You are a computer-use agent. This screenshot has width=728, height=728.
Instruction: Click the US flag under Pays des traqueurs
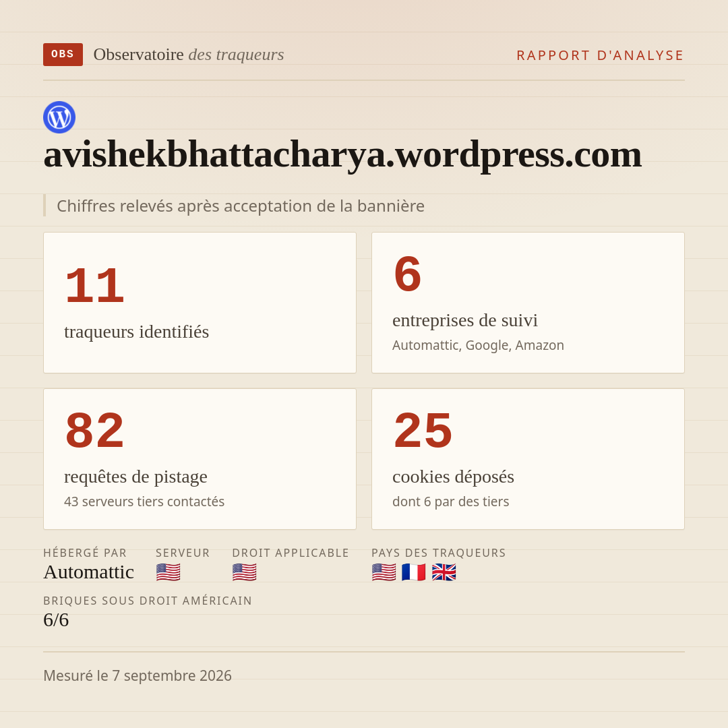pos(384,572)
